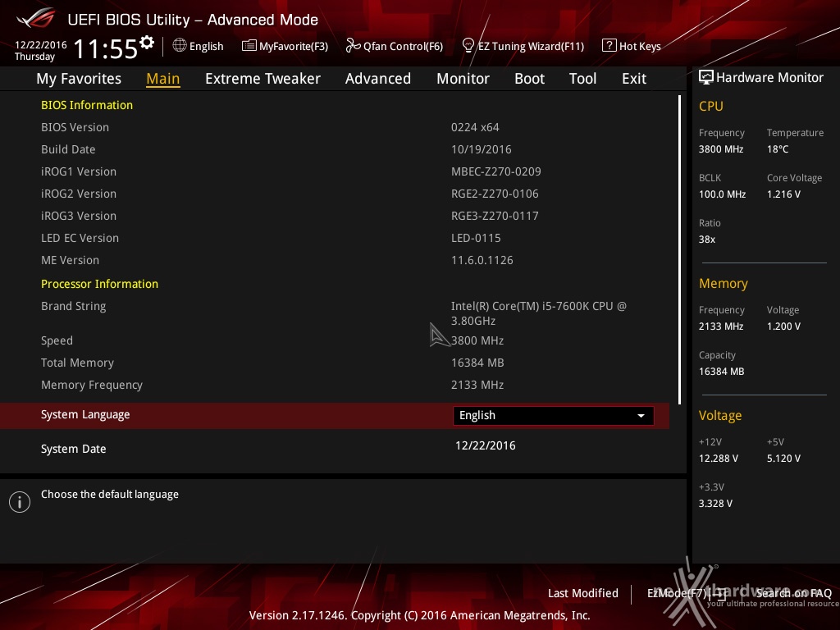
Task: Select the System Date value 12/22/2016
Action: coord(486,445)
